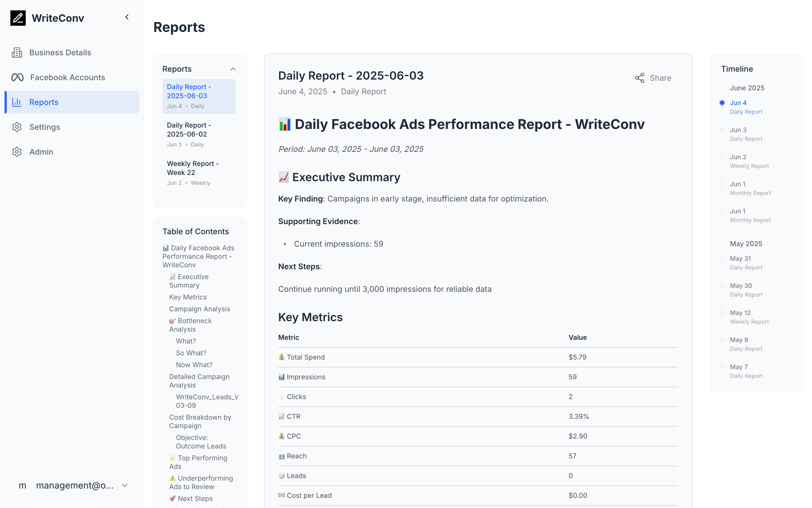Jump to Detailed Campaign Analysis in contents

[x=199, y=381]
